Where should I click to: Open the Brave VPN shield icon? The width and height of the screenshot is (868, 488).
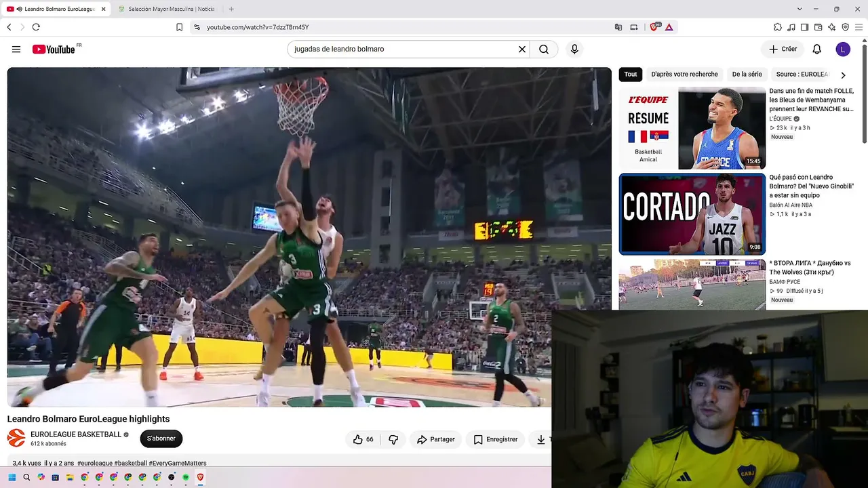pos(845,27)
